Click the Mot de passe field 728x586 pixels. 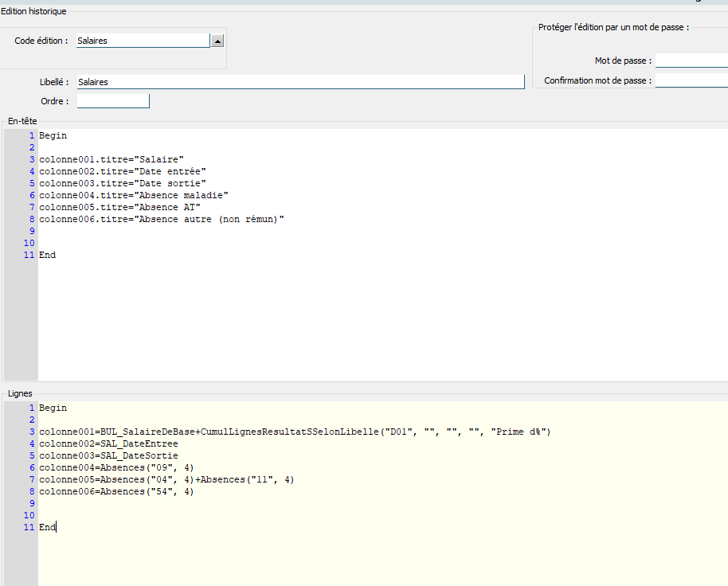(x=692, y=61)
